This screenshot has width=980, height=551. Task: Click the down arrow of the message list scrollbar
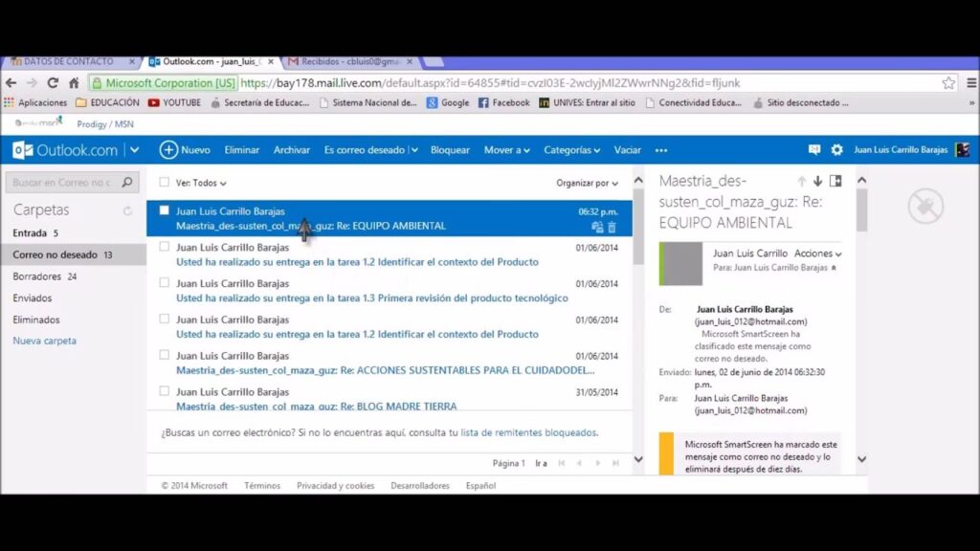639,460
